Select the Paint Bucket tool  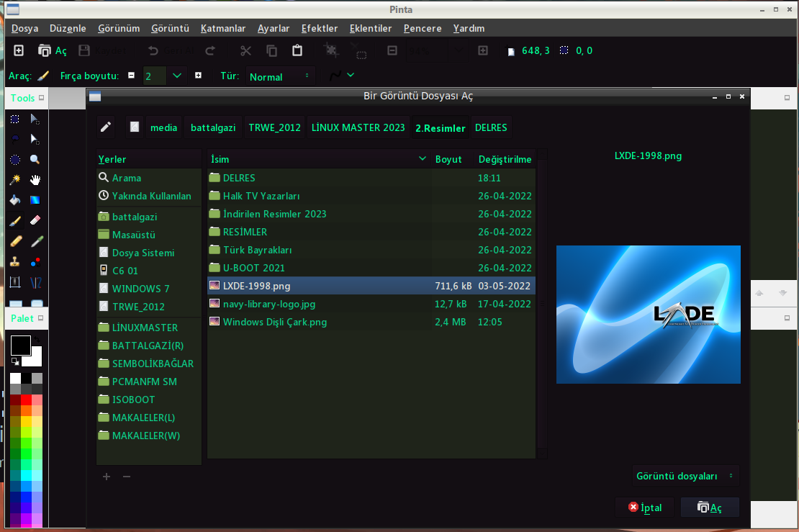tap(15, 199)
